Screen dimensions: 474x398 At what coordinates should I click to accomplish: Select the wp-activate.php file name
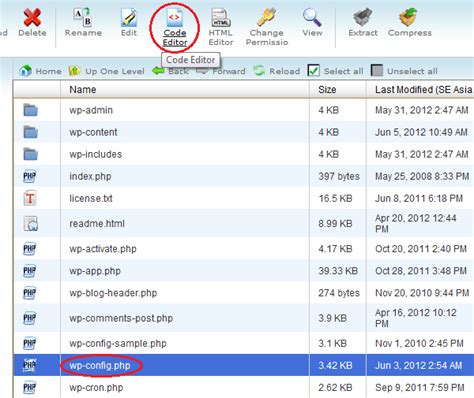point(103,249)
